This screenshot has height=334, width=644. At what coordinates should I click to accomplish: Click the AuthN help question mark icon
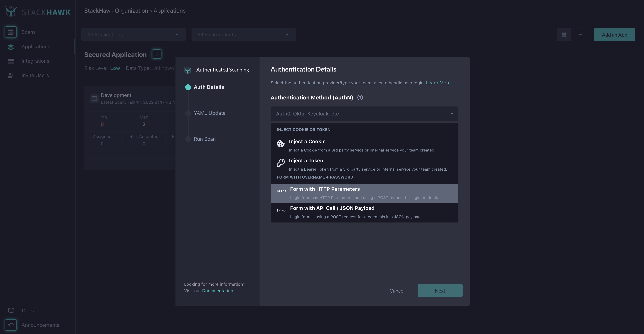point(360,98)
